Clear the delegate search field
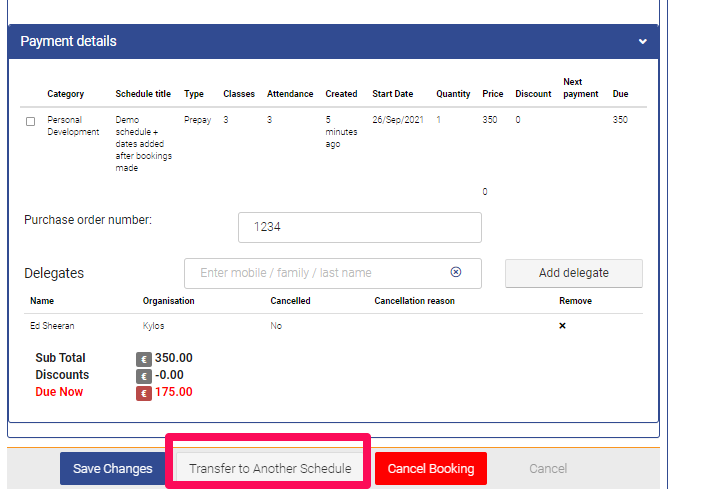The height and width of the screenshot is (489, 727). (x=456, y=272)
